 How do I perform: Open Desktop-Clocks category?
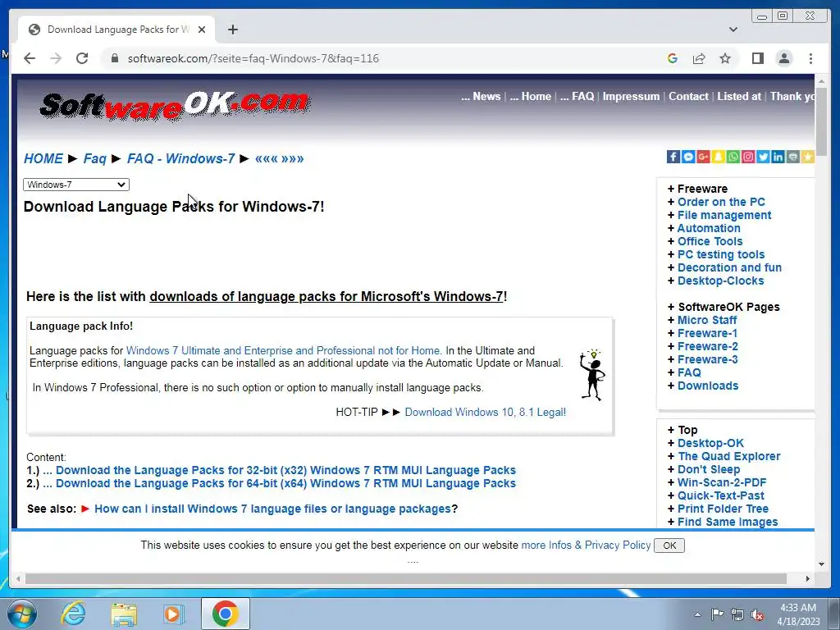[720, 281]
